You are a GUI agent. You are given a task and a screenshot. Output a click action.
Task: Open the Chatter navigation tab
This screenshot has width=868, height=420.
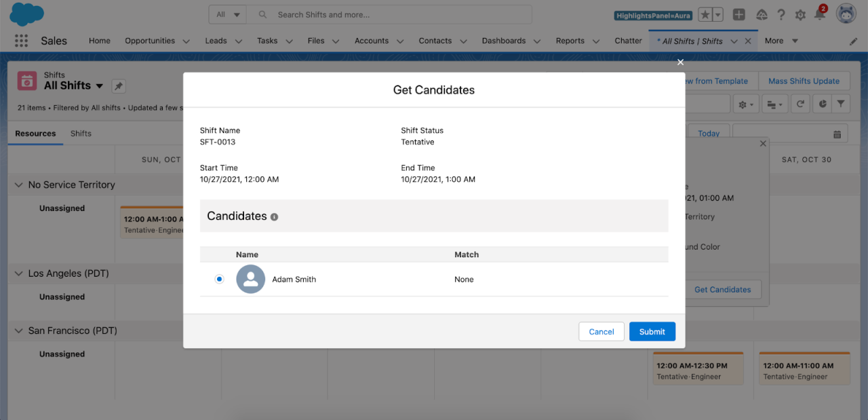click(x=628, y=41)
